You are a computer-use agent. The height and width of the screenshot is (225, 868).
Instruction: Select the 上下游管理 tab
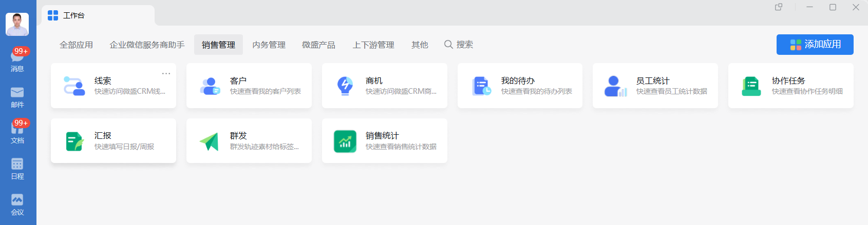point(373,45)
